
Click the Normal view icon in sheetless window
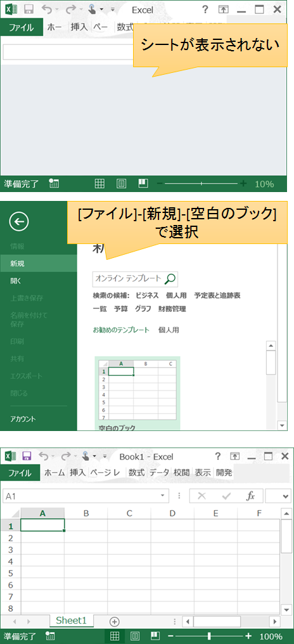pos(99,184)
